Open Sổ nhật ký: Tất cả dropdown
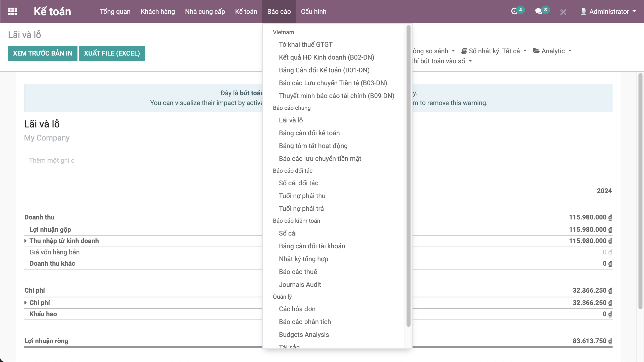 [x=494, y=51]
